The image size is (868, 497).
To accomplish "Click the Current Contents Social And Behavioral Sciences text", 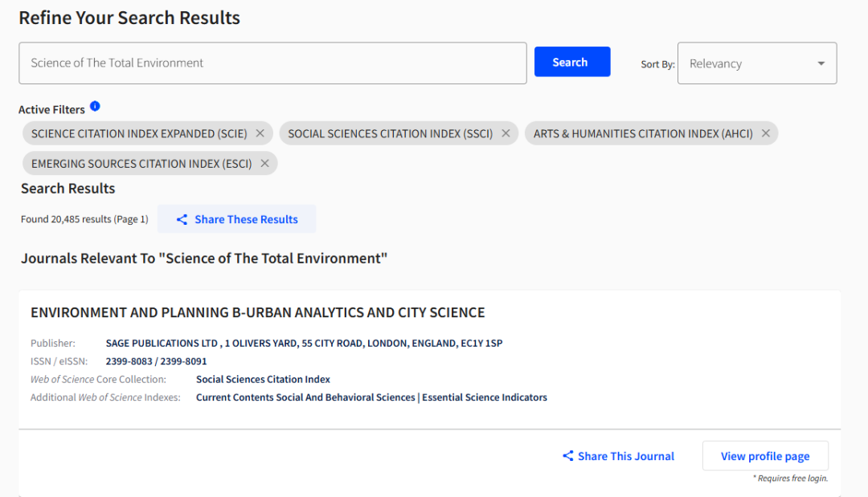I will tap(305, 397).
